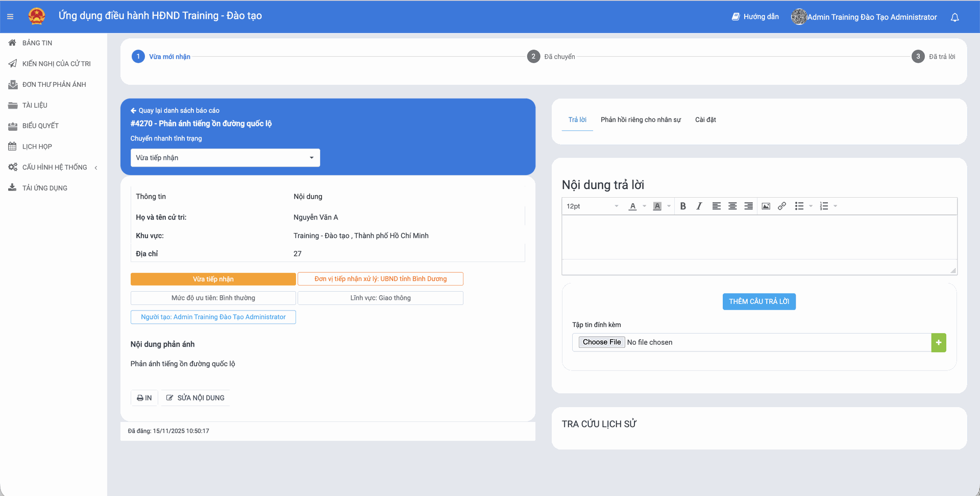Open the 'Vừa tiếp nhận' status dropdown
This screenshot has height=496, width=980.
(225, 158)
